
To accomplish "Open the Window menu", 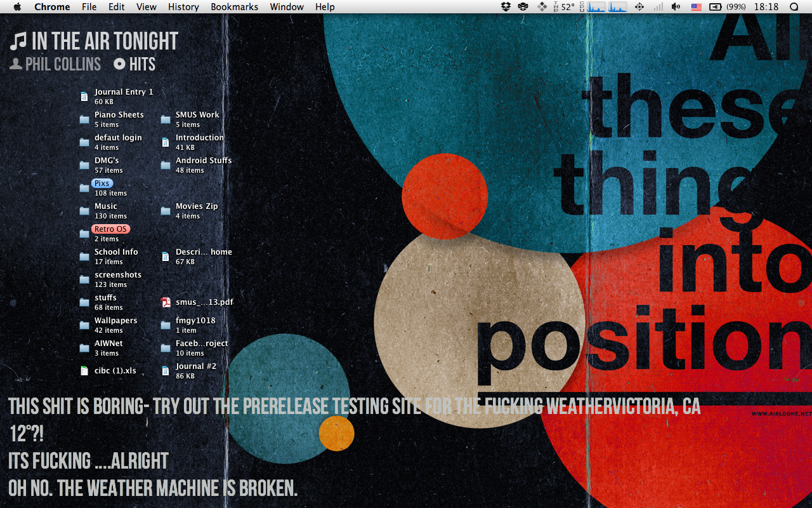I will coord(287,7).
